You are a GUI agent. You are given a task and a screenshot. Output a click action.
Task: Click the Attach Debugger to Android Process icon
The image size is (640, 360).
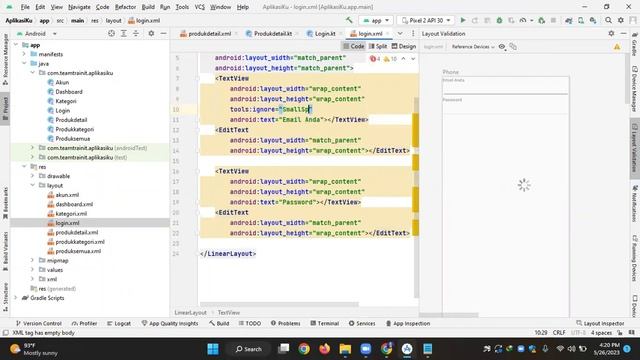click(x=542, y=20)
